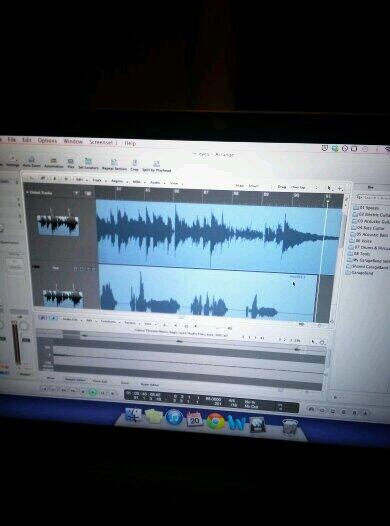Screen dimensions: 390x526
Task: Open the 05 Acoustic Bass folder
Action: pyautogui.click(x=368, y=235)
